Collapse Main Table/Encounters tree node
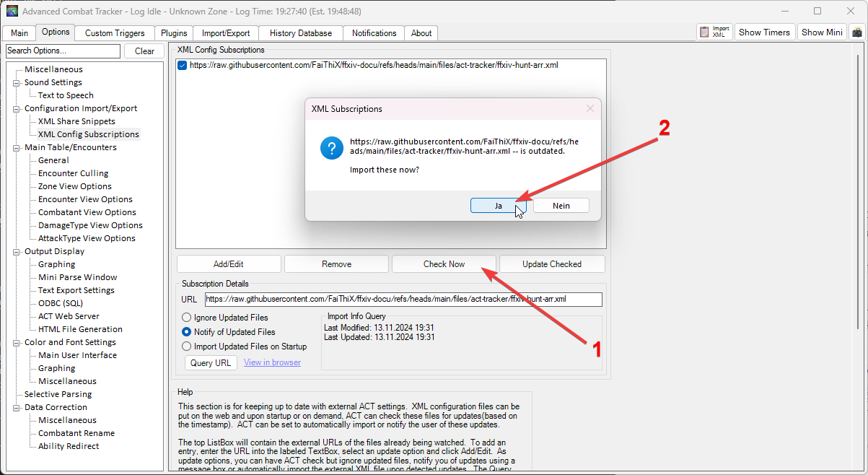868x475 pixels. click(x=17, y=147)
